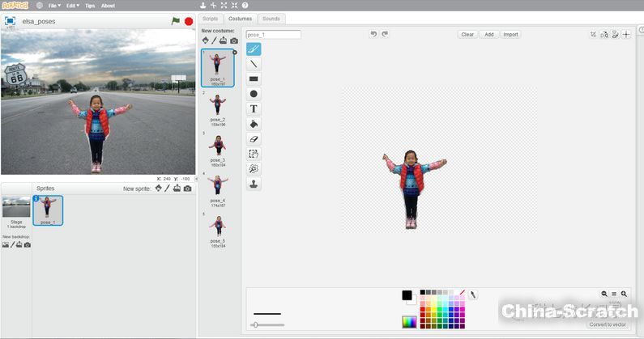Pick the Eraser tool
This screenshot has width=644, height=339.
point(254,139)
